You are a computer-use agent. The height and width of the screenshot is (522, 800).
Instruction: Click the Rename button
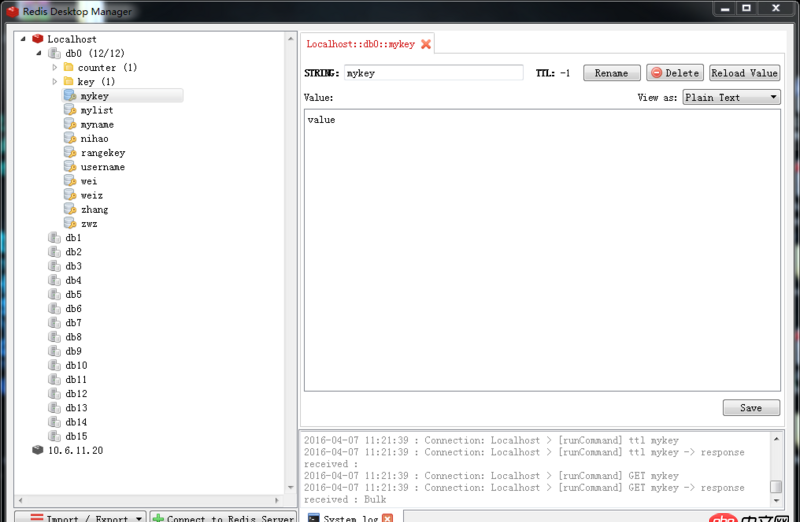[611, 73]
